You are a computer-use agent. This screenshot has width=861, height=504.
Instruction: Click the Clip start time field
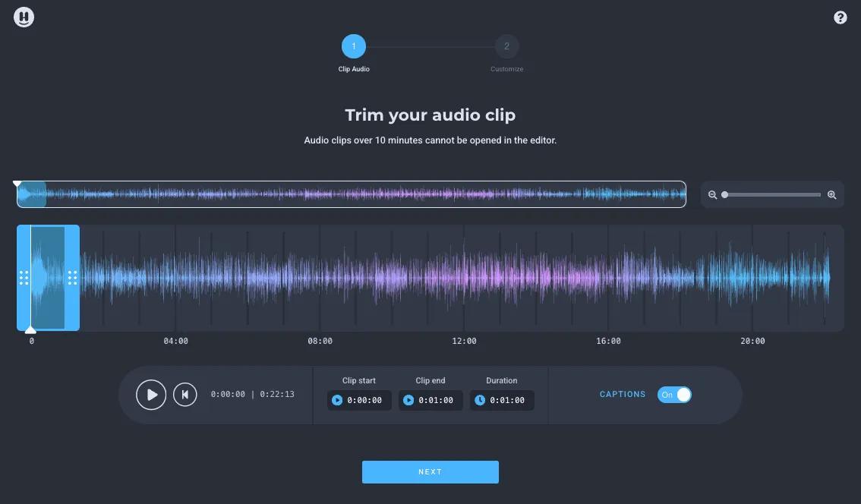coord(359,400)
